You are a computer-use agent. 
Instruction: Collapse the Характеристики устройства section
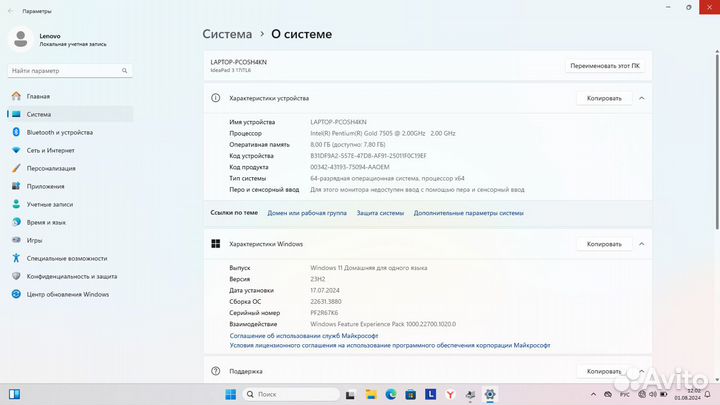[x=641, y=98]
